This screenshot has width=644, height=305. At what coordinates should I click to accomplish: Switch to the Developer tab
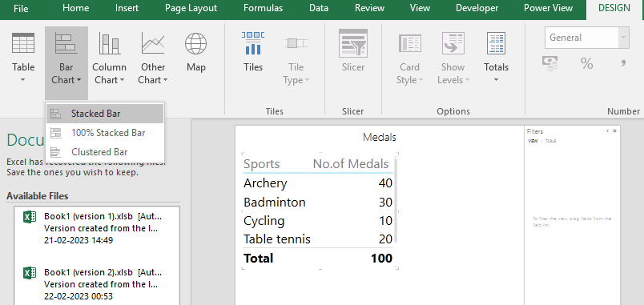click(477, 8)
